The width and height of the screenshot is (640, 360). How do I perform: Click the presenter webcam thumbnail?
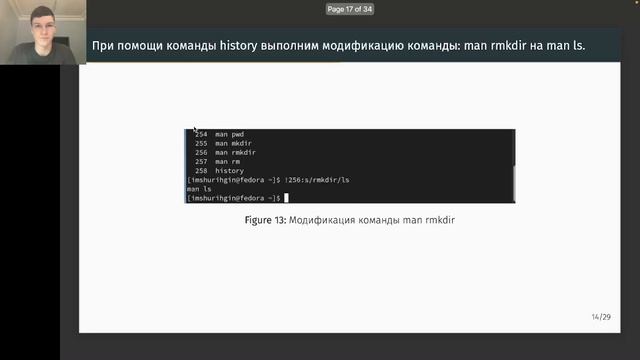point(43,32)
